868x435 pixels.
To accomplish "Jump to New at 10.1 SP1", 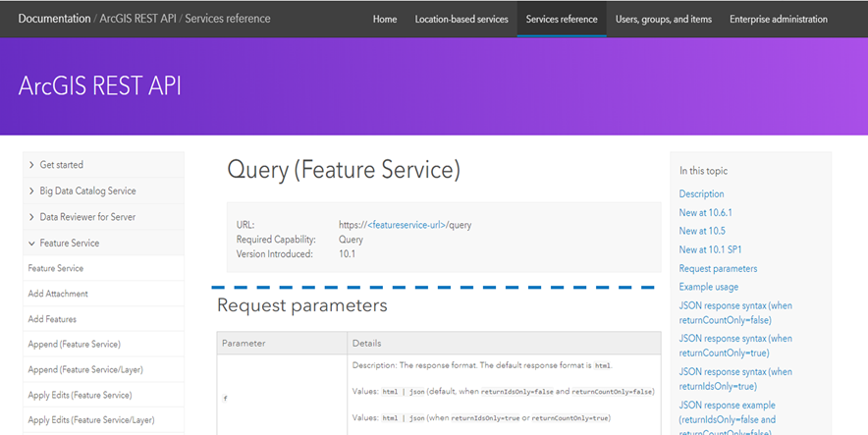I will click(x=710, y=249).
